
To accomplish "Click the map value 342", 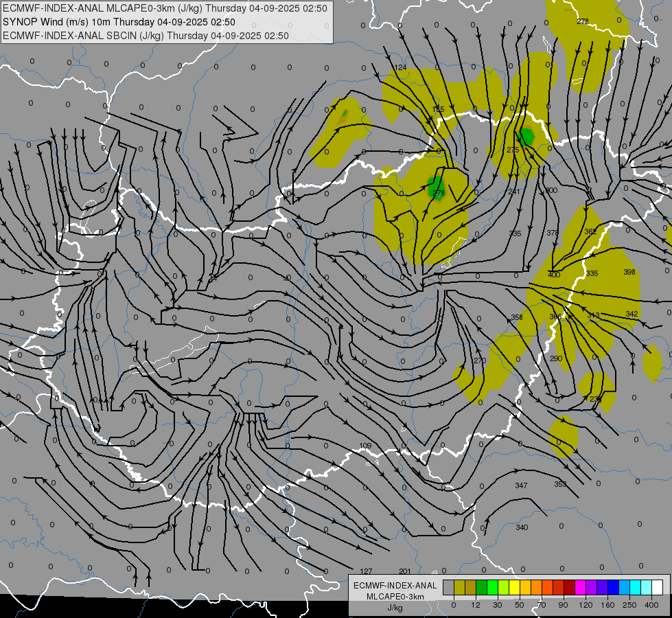I will click(x=632, y=314).
